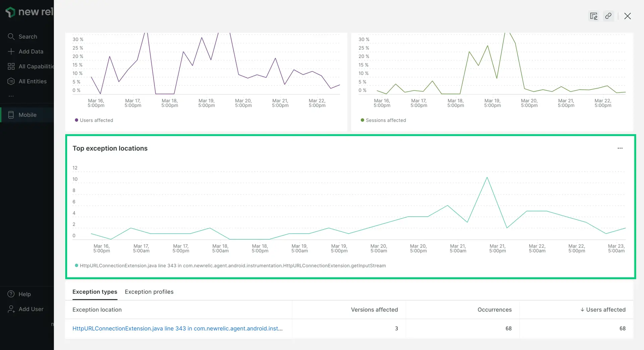Switch to Exception profiles tab

(x=149, y=292)
